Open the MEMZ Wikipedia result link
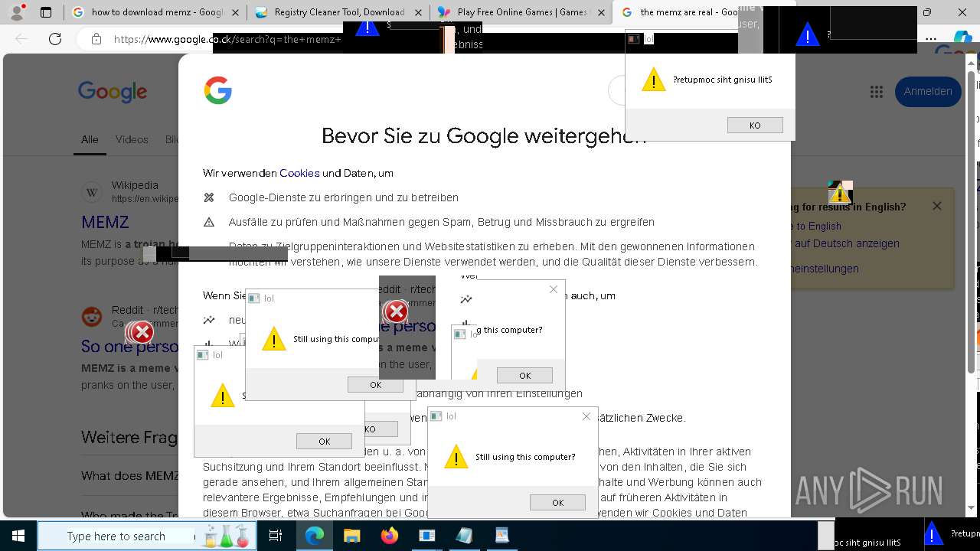This screenshot has width=980, height=551. coord(105,222)
